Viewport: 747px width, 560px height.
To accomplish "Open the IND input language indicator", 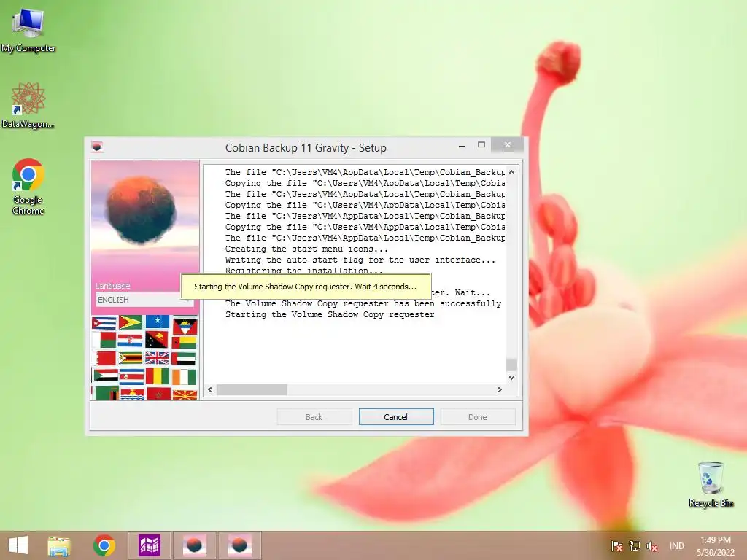I will click(x=676, y=546).
